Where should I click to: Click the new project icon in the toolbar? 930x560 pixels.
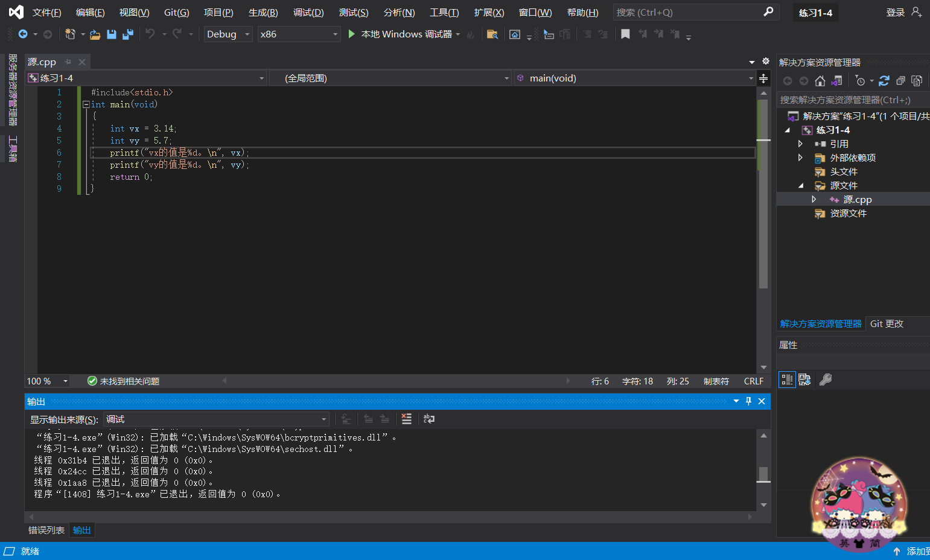(70, 34)
